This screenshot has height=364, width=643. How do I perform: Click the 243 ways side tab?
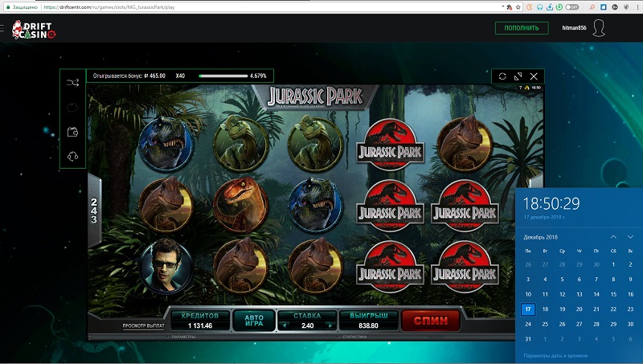(x=94, y=211)
